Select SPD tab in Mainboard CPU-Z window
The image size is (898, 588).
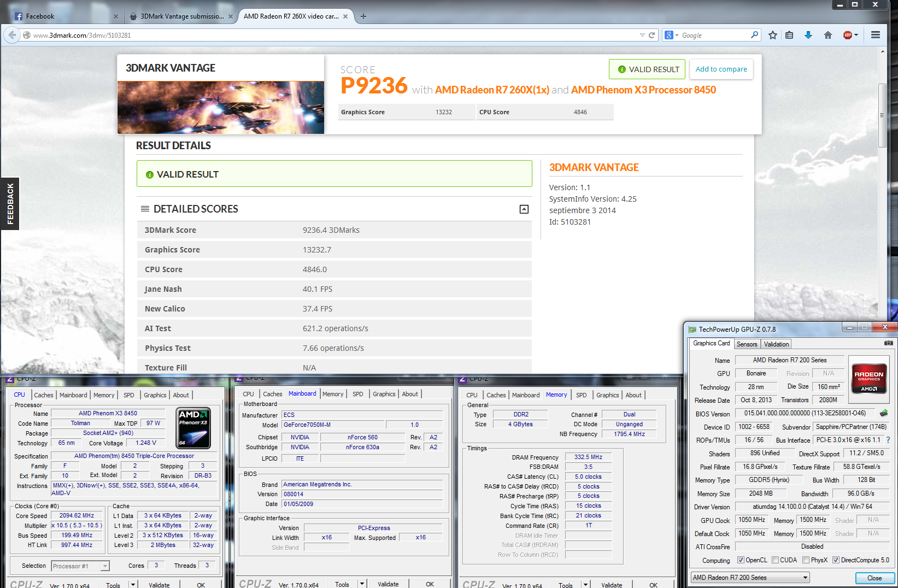[x=358, y=394]
